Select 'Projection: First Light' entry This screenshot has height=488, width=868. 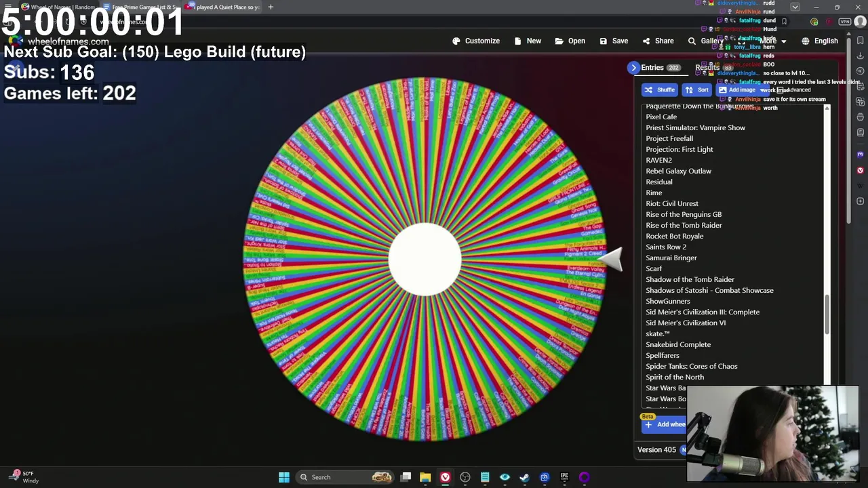tap(679, 149)
